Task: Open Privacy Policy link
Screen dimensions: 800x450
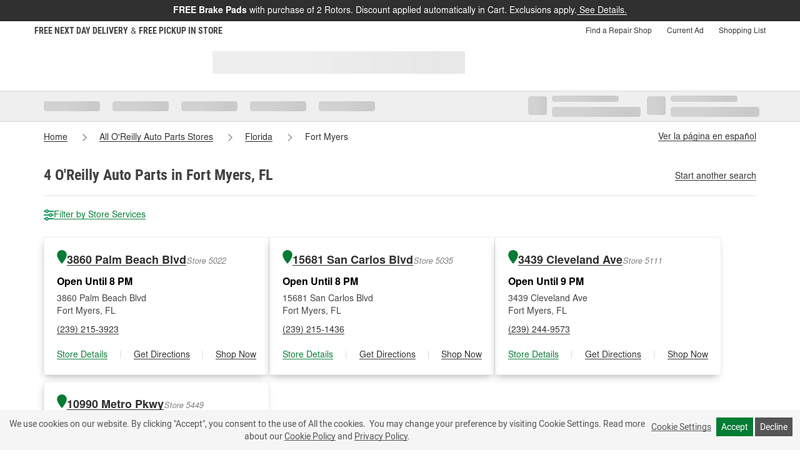Action: pos(381,436)
